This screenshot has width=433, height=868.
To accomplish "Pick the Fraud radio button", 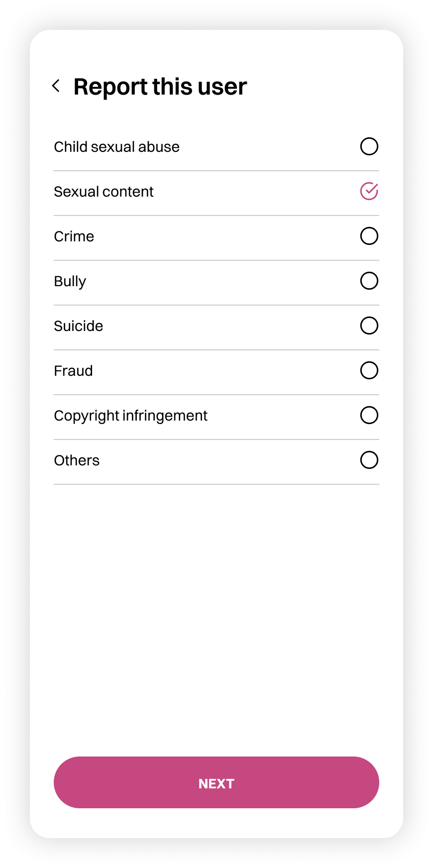I will (x=369, y=370).
